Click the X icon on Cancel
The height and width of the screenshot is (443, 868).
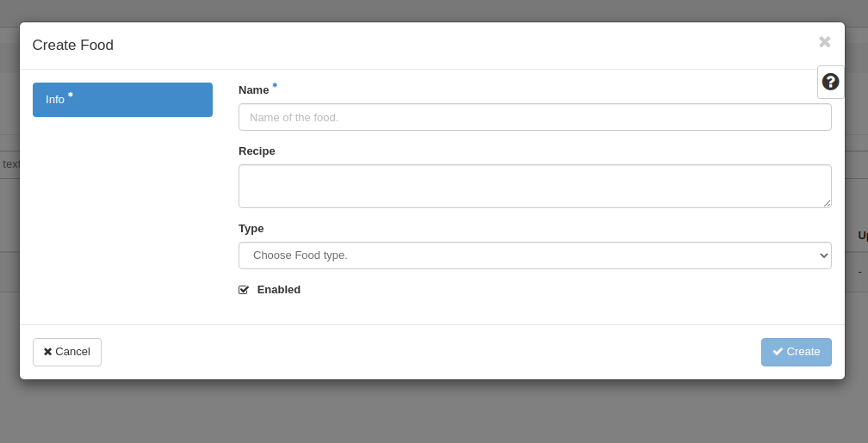(x=48, y=352)
